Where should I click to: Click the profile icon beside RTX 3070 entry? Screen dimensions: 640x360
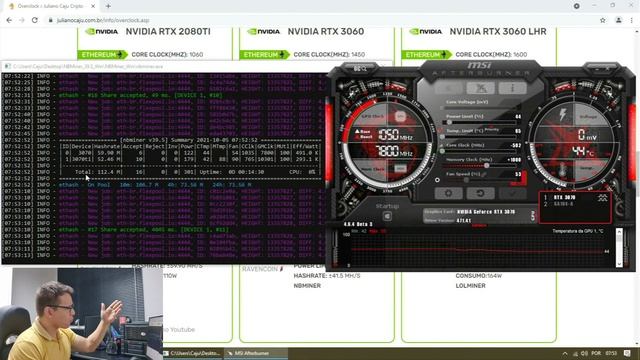tap(602, 198)
